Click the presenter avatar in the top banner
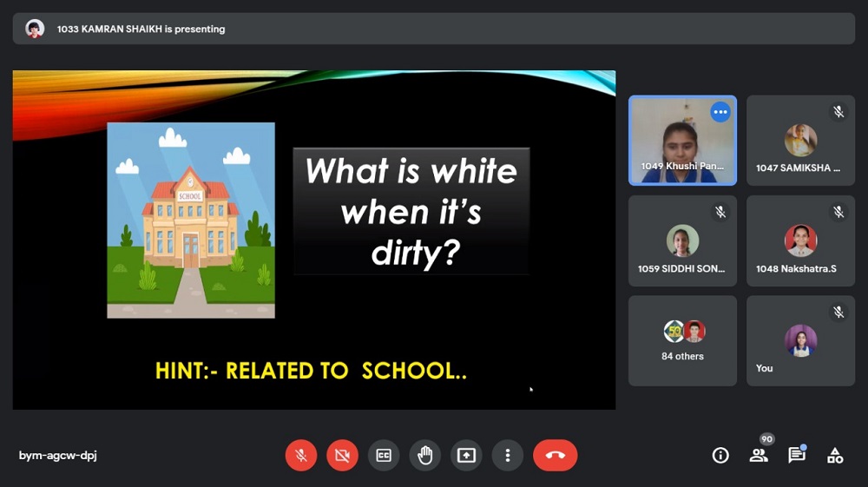Image resolution: width=868 pixels, height=487 pixels. click(x=35, y=29)
